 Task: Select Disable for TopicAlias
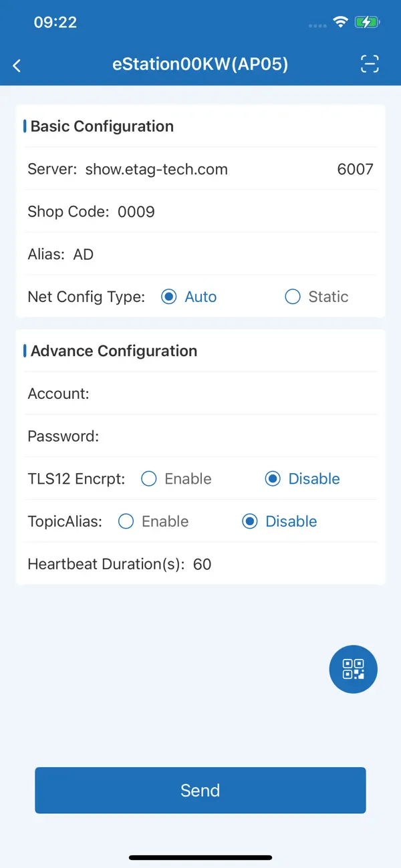[x=250, y=521]
